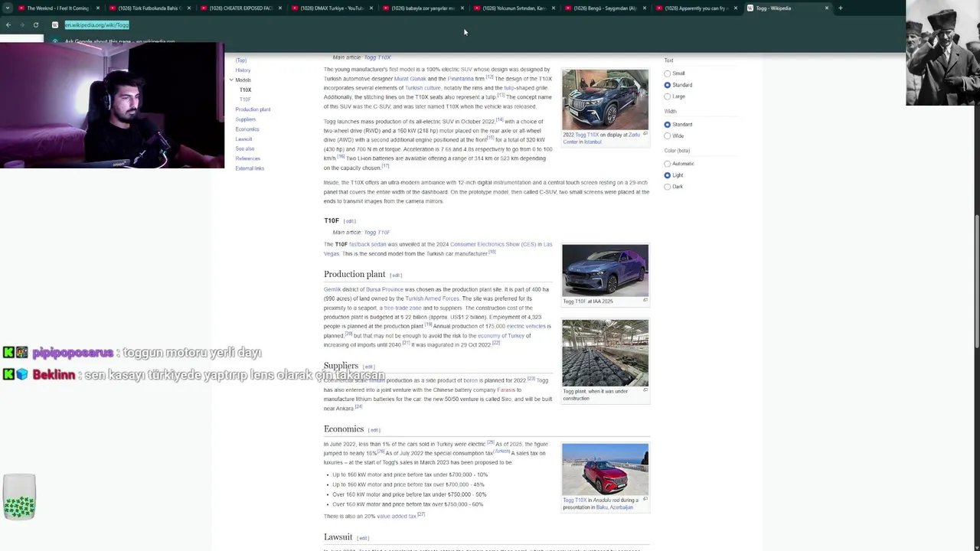Jump to External links in contents sidebar
The width and height of the screenshot is (980, 551).
tap(250, 168)
